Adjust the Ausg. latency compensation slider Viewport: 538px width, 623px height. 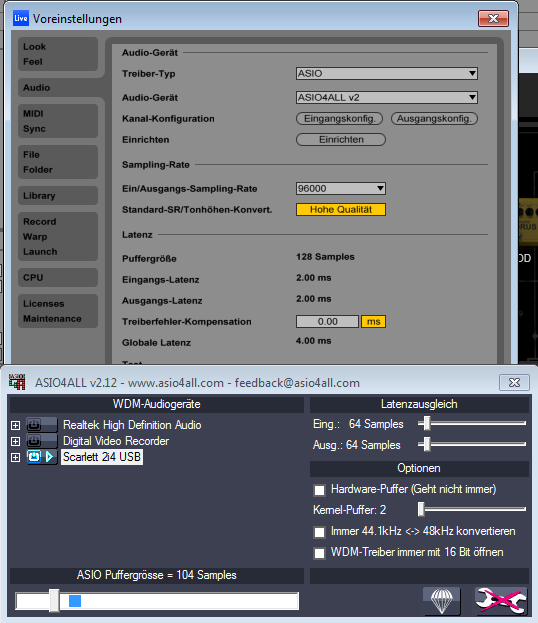pos(427,444)
